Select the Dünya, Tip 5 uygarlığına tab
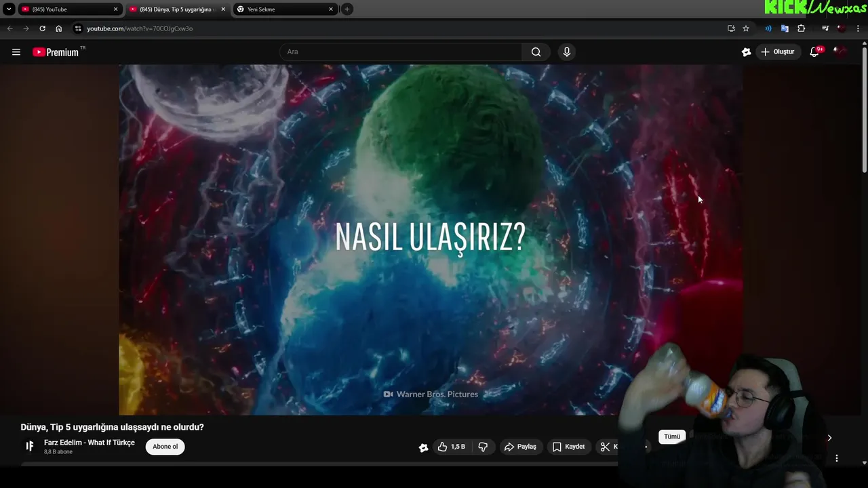Screen dimensions: 868x488 pos(176,9)
